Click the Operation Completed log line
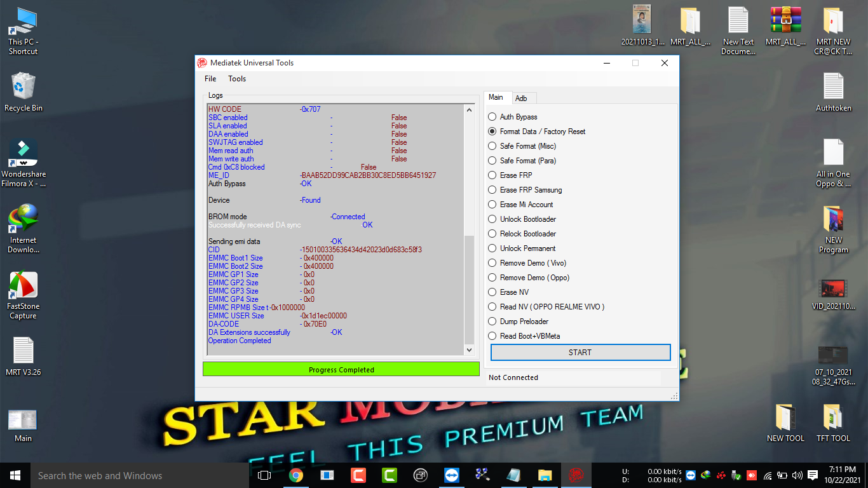The height and width of the screenshot is (488, 868). tap(240, 341)
